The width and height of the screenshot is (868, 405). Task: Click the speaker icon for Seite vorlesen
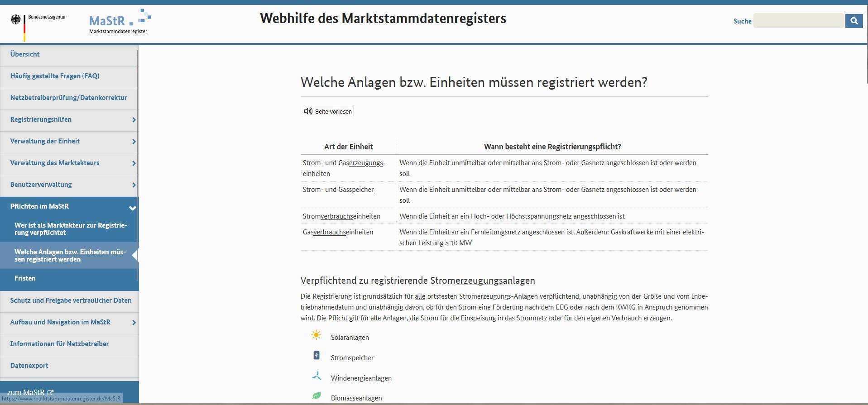308,111
